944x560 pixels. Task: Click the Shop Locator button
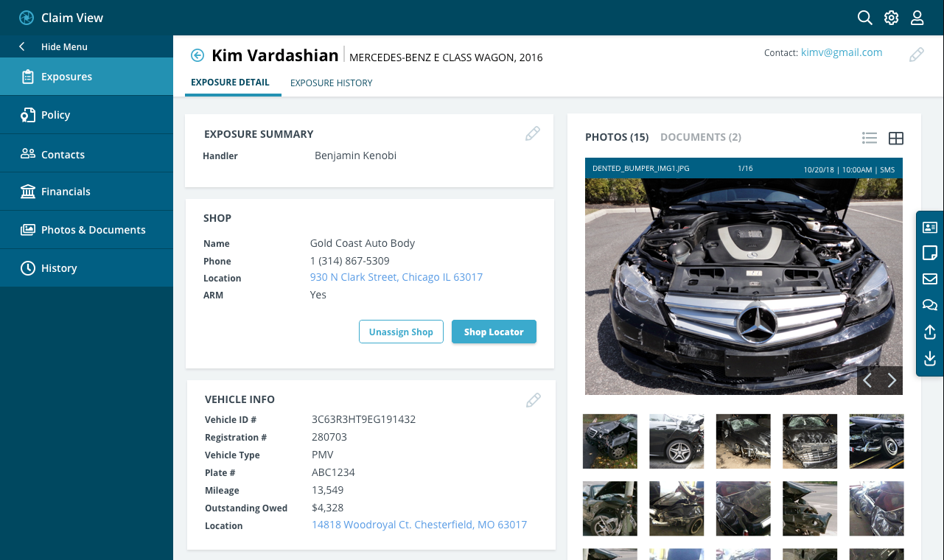[x=494, y=332]
